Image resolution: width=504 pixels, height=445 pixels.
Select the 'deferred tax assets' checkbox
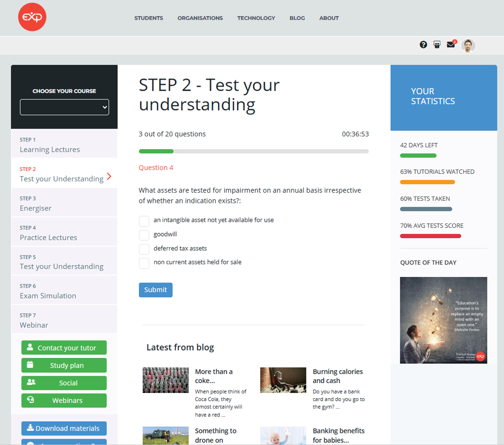144,249
